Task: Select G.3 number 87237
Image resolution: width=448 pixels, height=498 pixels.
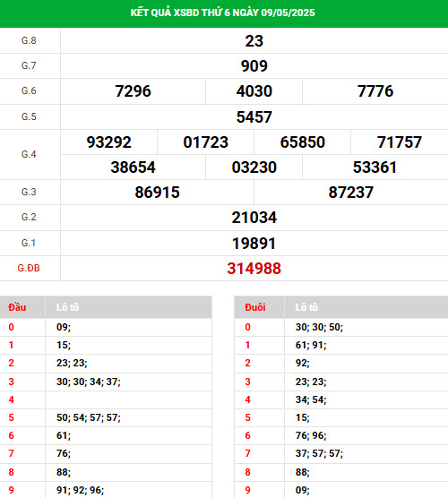Action: (350, 193)
